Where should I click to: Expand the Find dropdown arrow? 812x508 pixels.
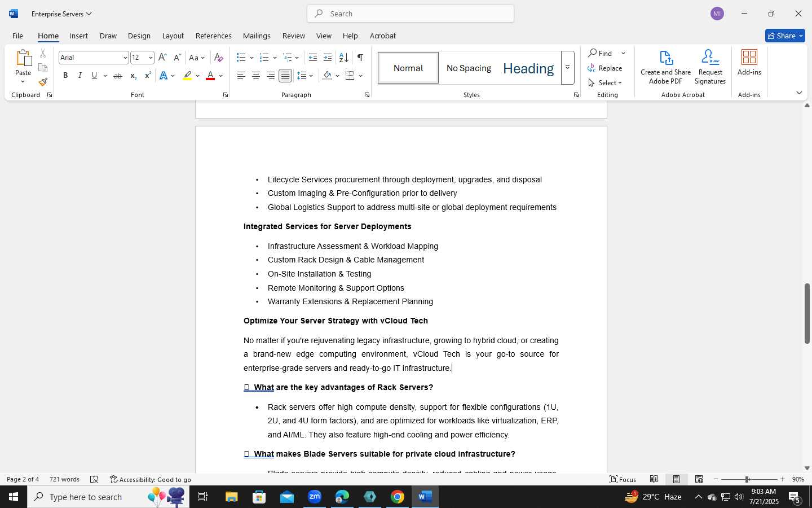[623, 54]
